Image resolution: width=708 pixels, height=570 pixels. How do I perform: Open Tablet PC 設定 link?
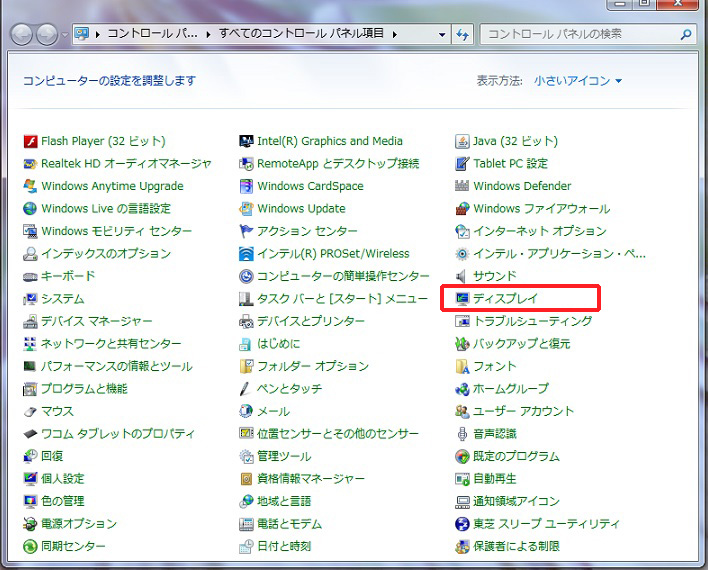click(510, 164)
